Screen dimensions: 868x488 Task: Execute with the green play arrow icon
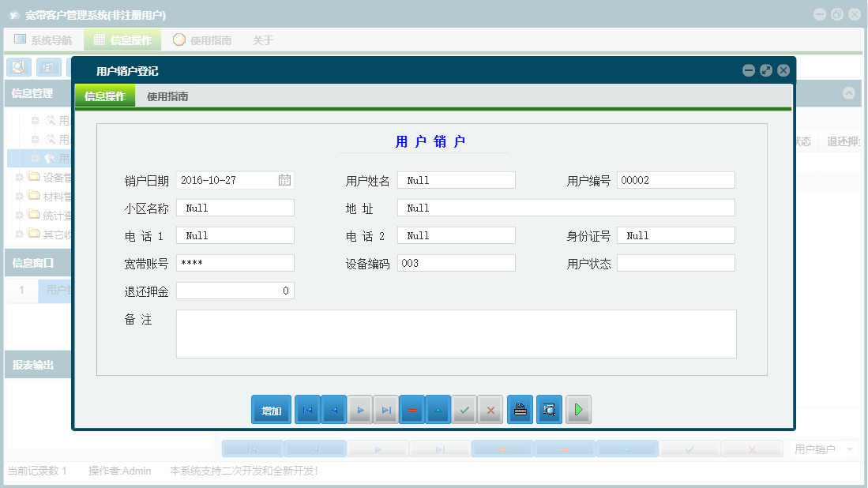point(578,409)
